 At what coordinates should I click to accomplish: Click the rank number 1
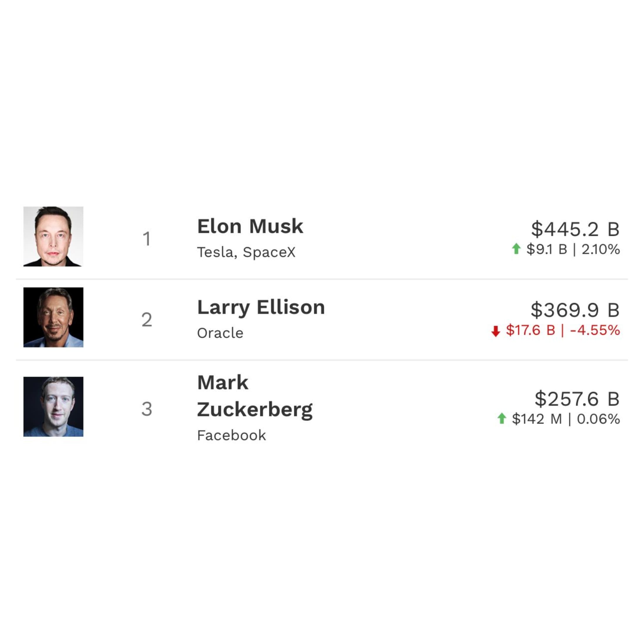click(147, 239)
